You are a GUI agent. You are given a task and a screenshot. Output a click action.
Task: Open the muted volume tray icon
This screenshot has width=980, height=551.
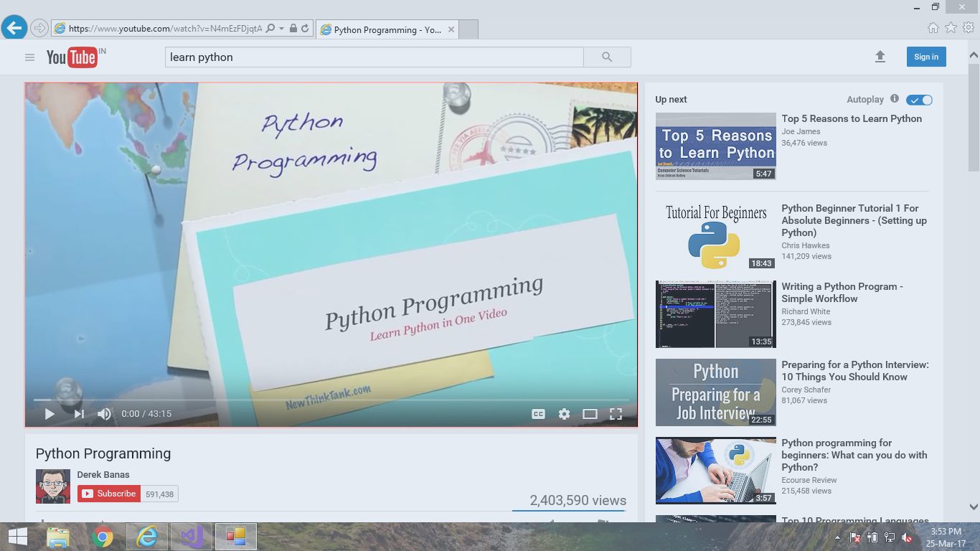click(907, 537)
